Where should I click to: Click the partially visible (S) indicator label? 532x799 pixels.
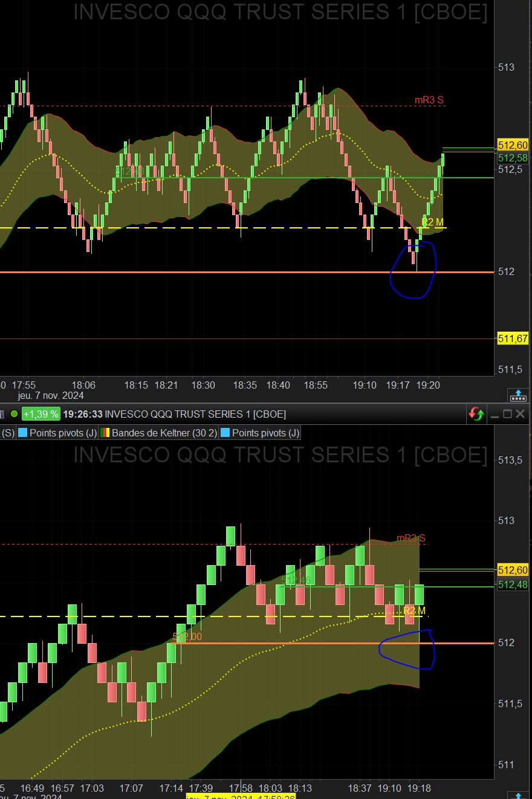[x=8, y=433]
